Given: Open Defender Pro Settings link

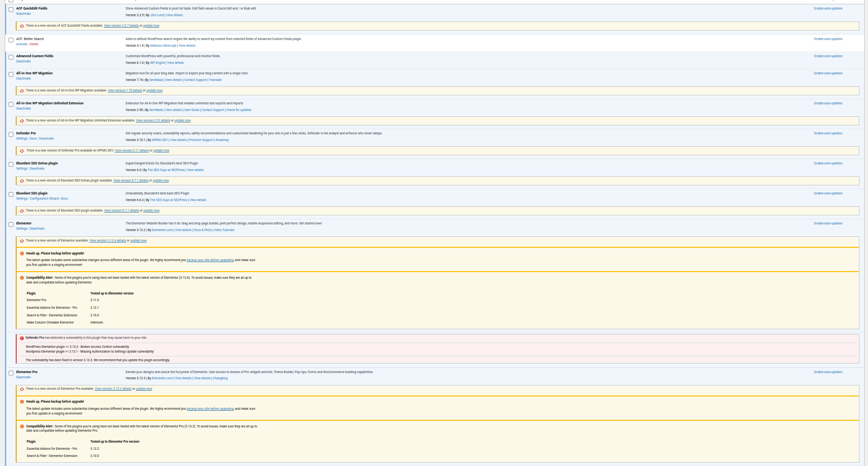Looking at the screenshot, I should pyautogui.click(x=21, y=139).
